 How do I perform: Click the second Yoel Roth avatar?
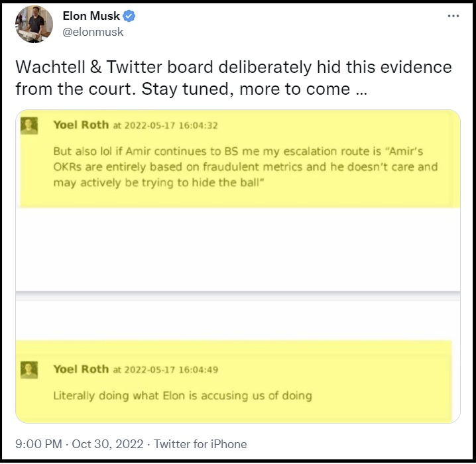(29, 370)
